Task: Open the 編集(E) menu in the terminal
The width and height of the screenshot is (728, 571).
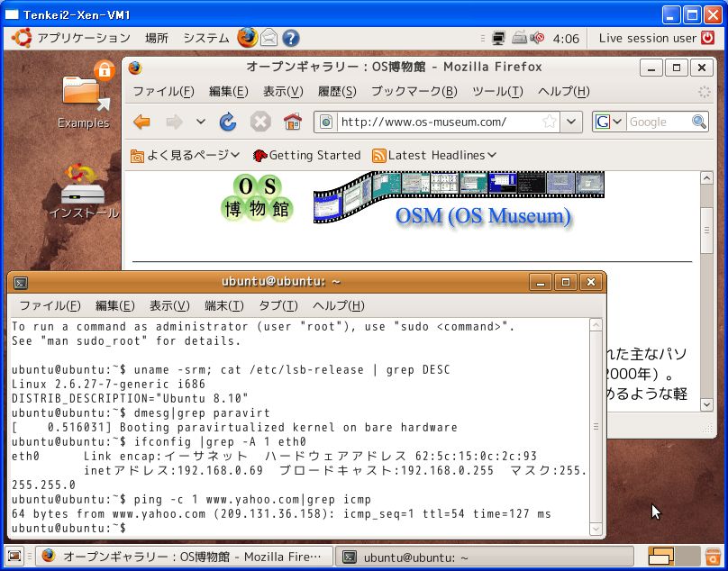Action: (114, 305)
